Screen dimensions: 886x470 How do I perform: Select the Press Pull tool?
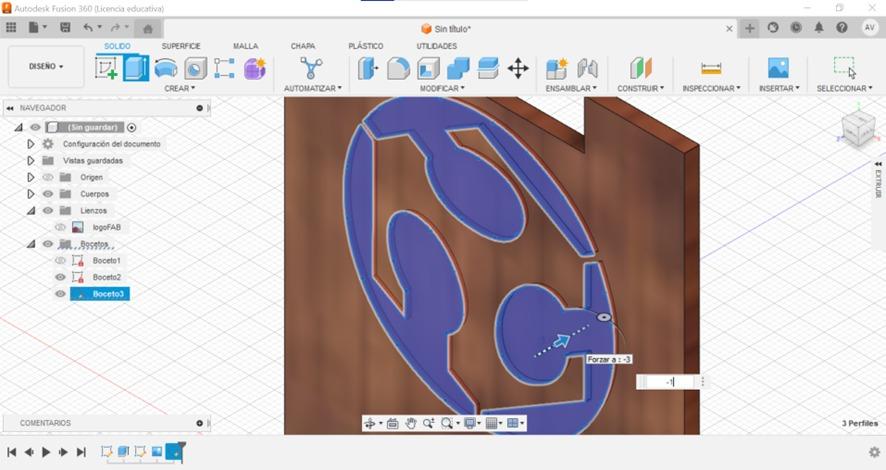pos(368,68)
